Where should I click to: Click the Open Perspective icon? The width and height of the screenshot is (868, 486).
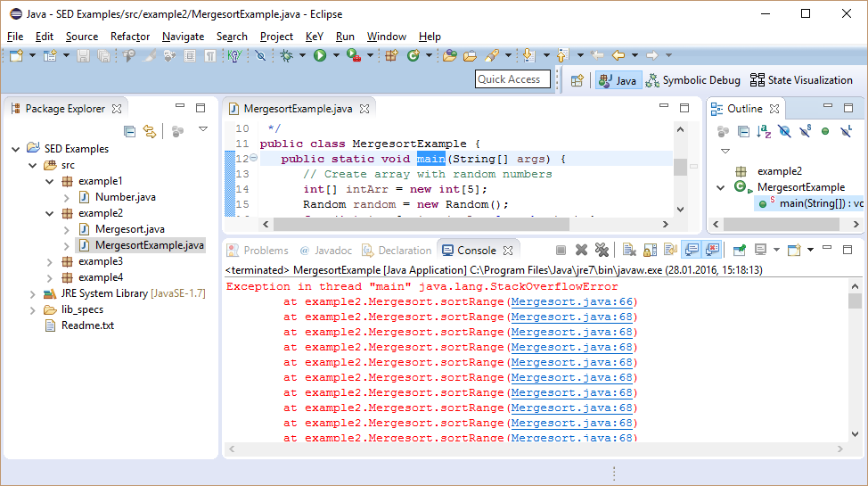577,80
